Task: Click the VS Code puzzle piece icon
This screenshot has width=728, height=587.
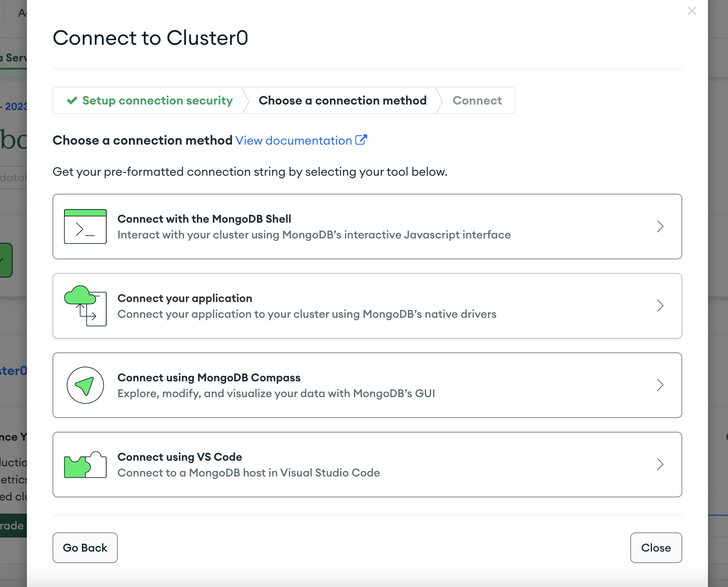Action: (x=85, y=465)
